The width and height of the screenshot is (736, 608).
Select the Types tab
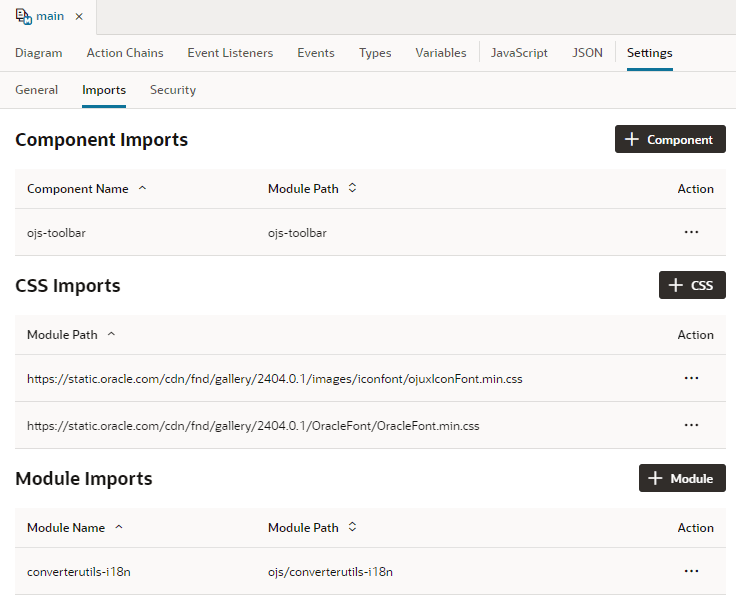tap(375, 53)
